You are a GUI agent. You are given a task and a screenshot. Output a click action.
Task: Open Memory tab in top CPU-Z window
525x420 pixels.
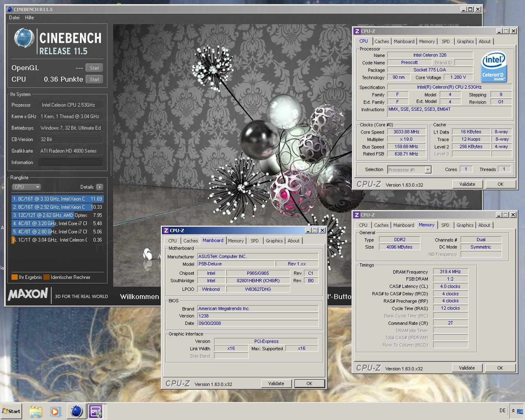click(427, 41)
